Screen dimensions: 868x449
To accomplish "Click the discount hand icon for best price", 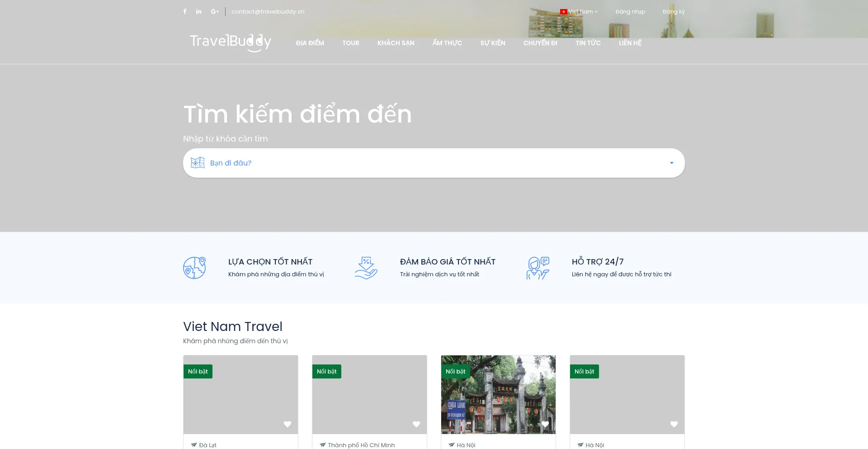I will click(366, 268).
